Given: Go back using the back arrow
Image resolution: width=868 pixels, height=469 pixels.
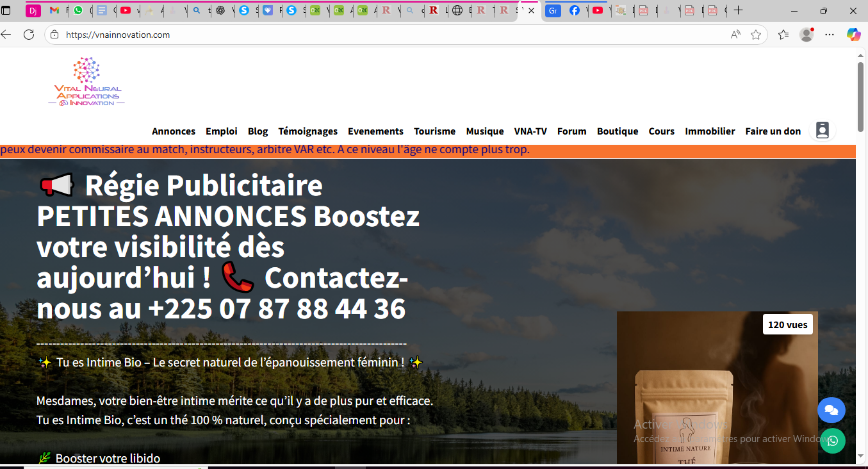Looking at the screenshot, I should coord(8,35).
